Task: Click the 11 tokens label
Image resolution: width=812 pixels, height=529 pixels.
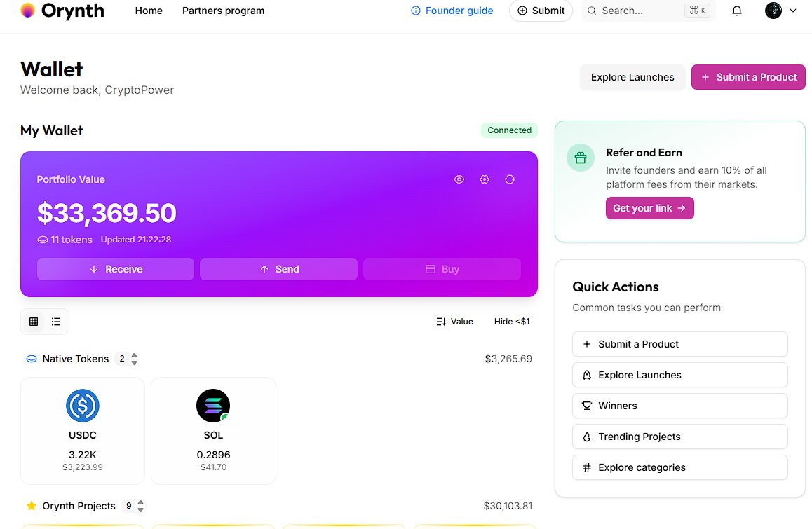Action: coord(65,240)
